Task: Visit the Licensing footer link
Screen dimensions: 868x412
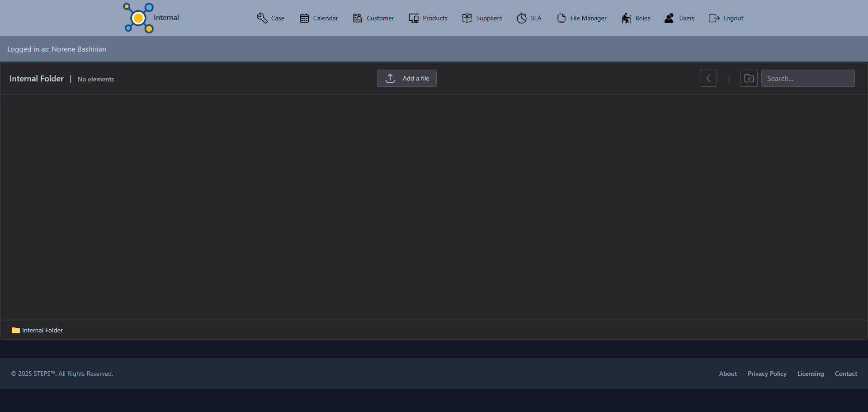Action: (810, 374)
